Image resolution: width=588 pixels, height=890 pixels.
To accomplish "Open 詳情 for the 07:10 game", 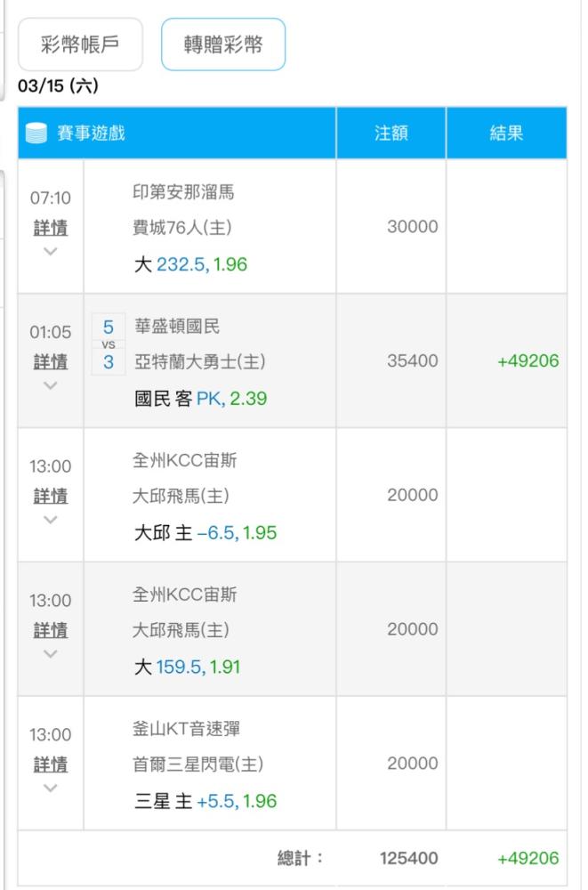I will 51,228.
